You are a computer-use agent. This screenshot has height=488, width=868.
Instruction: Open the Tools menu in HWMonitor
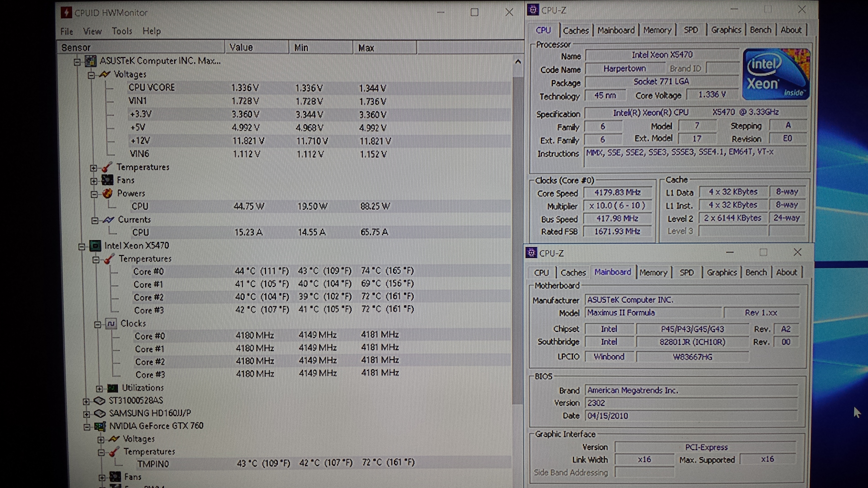click(122, 31)
